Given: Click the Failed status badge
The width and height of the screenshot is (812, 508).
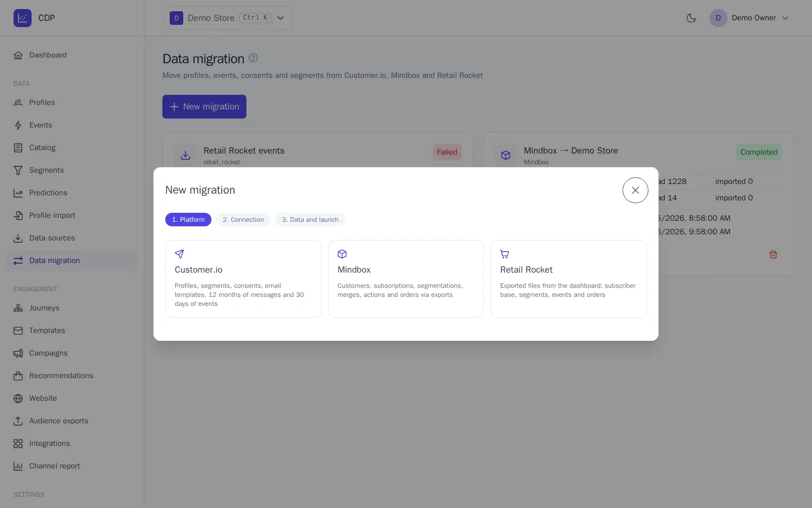Looking at the screenshot, I should tap(447, 152).
